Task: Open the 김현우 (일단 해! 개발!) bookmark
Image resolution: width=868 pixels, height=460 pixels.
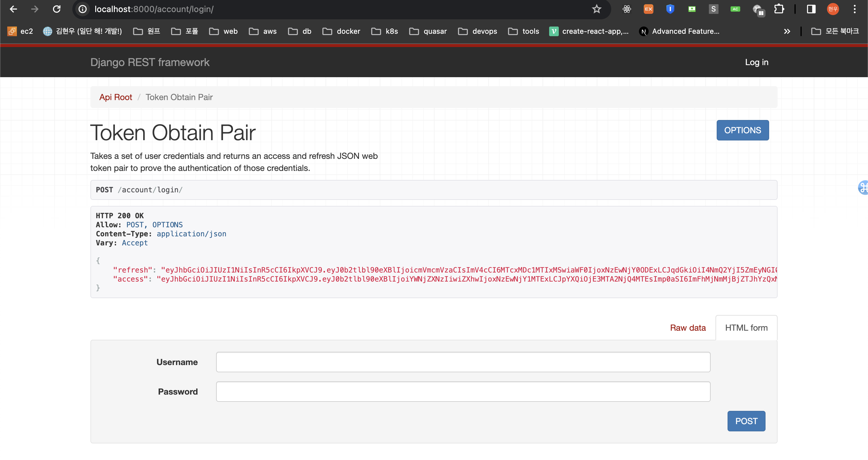Action: click(83, 31)
